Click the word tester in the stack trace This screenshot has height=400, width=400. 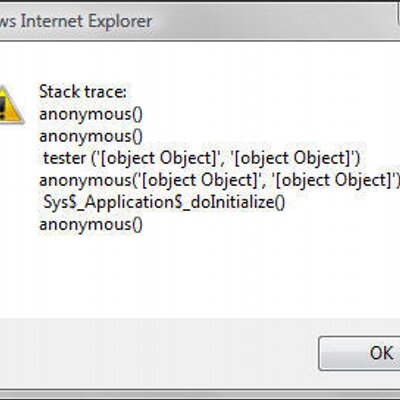click(x=65, y=158)
